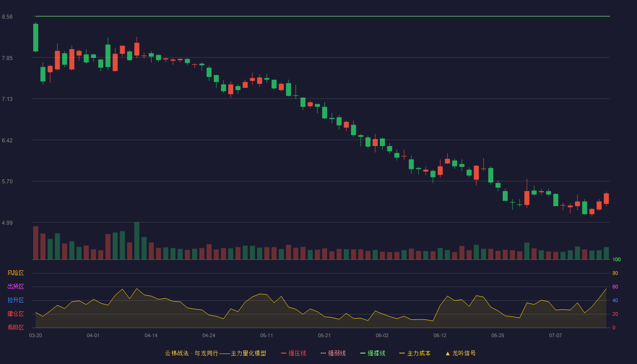Select the first green candlestick at 03-20
The width and height of the screenshot is (637, 364).
pos(35,37)
